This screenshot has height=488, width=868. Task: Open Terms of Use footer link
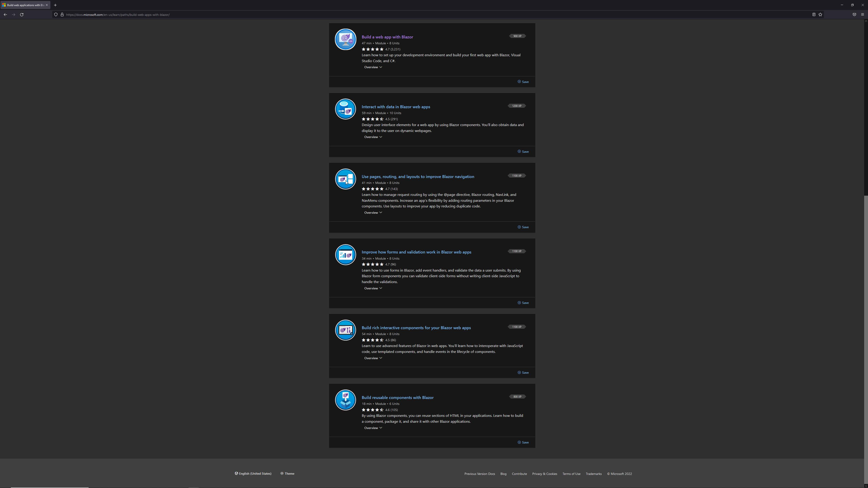pos(571,474)
